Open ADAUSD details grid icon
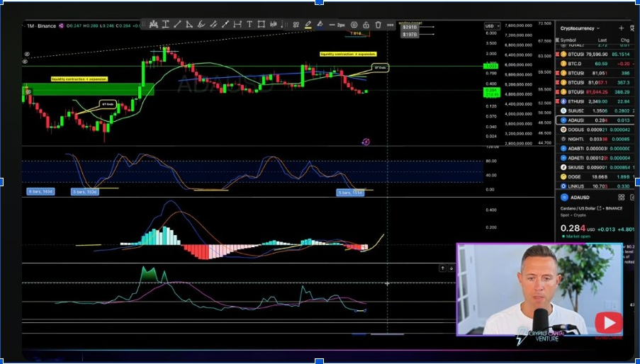Screen dimensions: 640x364 click(x=622, y=198)
